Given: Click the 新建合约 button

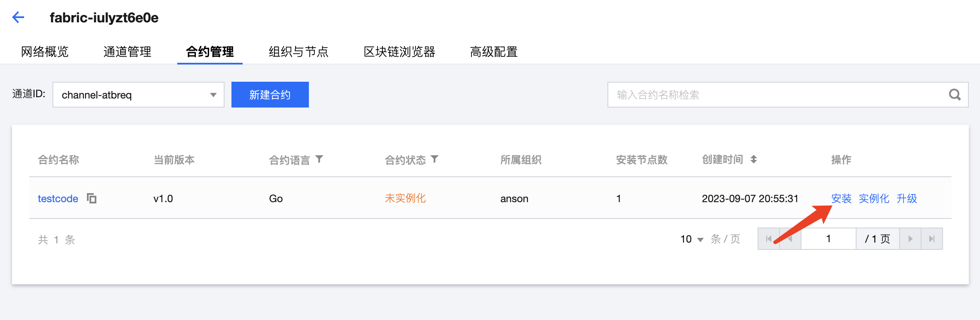Looking at the screenshot, I should (270, 95).
